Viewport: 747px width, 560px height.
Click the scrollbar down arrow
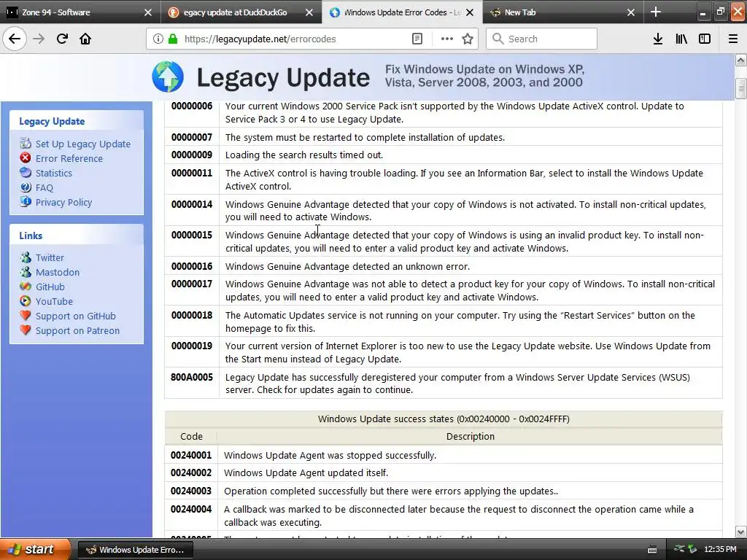coord(740,532)
